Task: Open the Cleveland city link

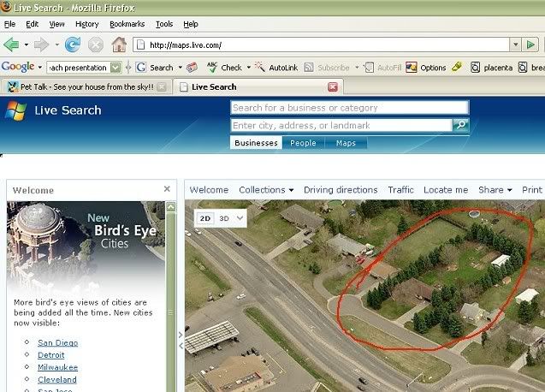Action: point(57,379)
